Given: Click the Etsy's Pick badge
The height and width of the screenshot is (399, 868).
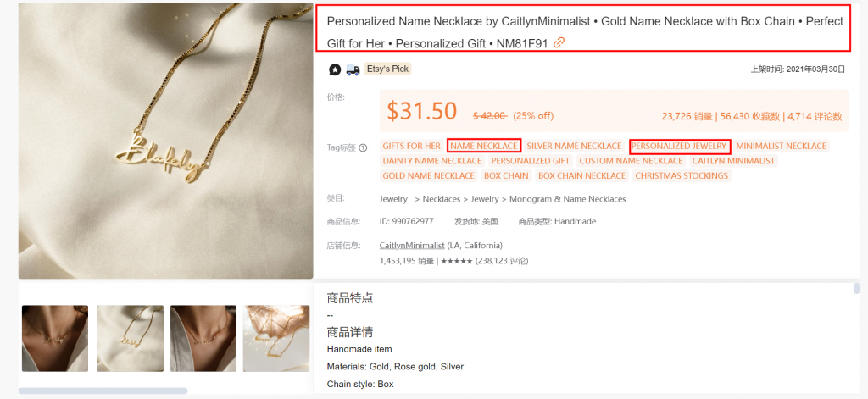Looking at the screenshot, I should click(x=387, y=69).
